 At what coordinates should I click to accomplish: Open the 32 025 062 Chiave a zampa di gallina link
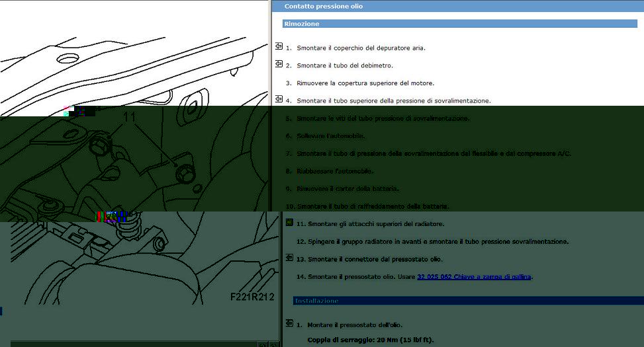point(474,277)
